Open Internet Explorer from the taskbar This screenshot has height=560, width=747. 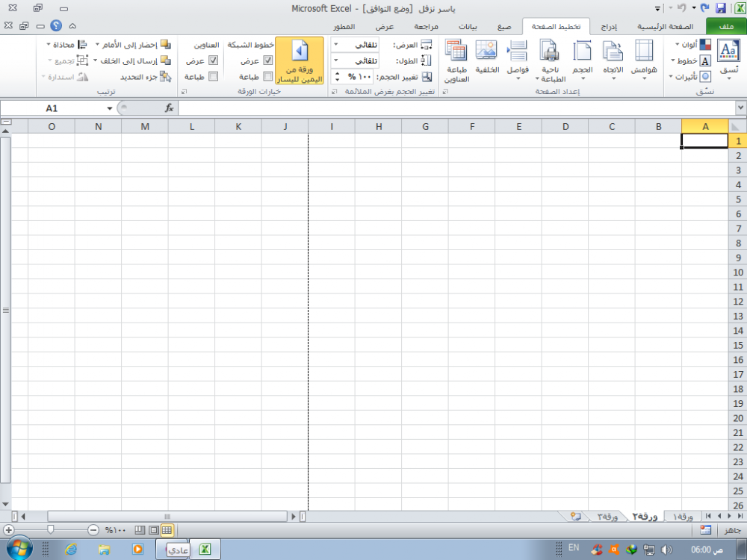tap(71, 549)
